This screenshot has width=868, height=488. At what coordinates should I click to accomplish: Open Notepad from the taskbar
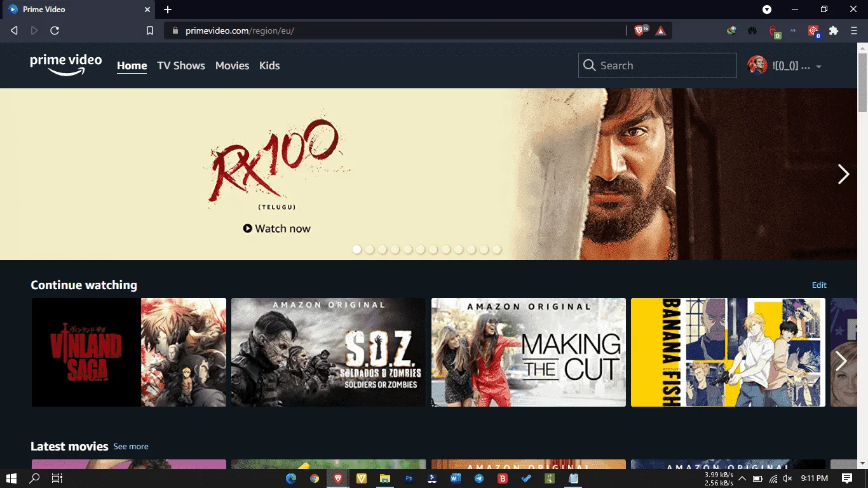point(573,478)
